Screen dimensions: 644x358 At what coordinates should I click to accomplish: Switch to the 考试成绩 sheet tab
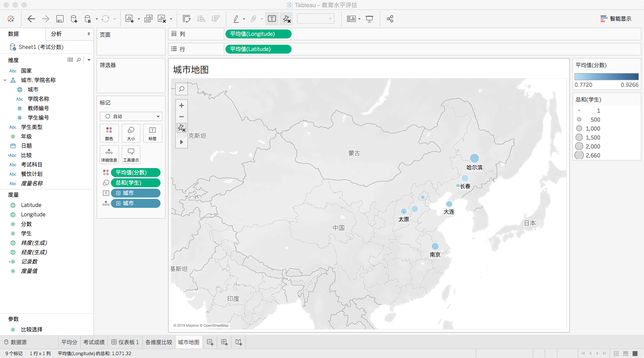click(94, 342)
